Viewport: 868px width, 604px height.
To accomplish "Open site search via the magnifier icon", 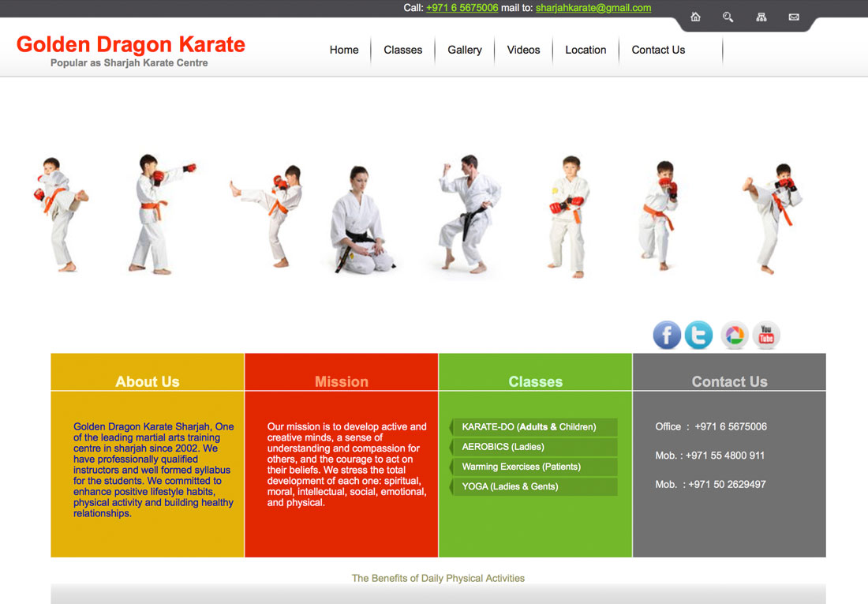I will pos(728,17).
